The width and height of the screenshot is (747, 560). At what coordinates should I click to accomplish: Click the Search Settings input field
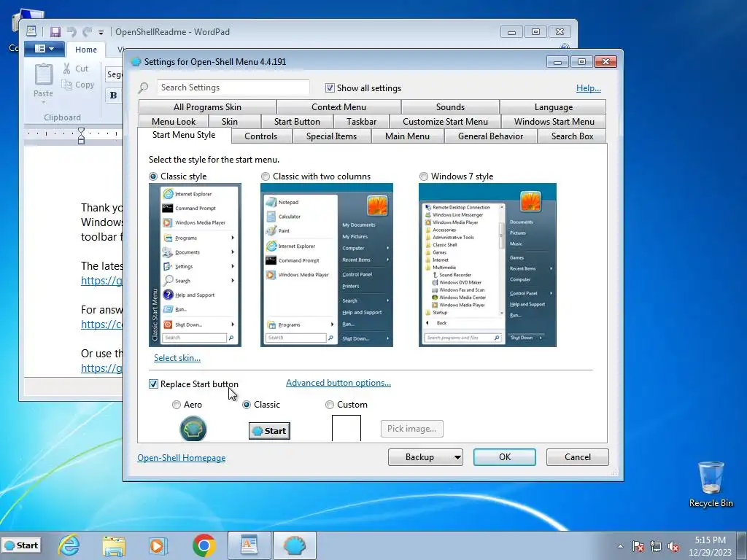[233, 87]
